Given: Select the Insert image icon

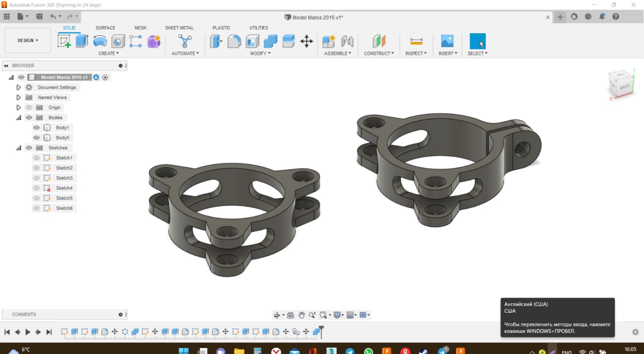Looking at the screenshot, I should click(x=447, y=41).
